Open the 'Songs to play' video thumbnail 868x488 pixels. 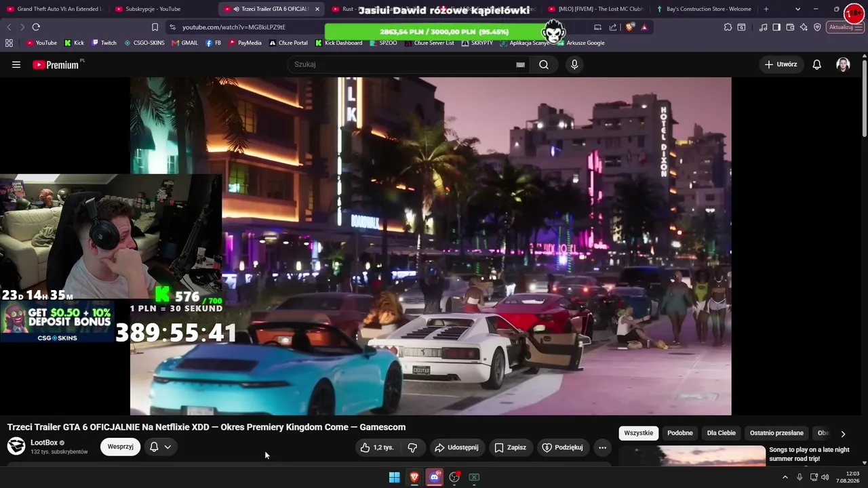tap(692, 456)
